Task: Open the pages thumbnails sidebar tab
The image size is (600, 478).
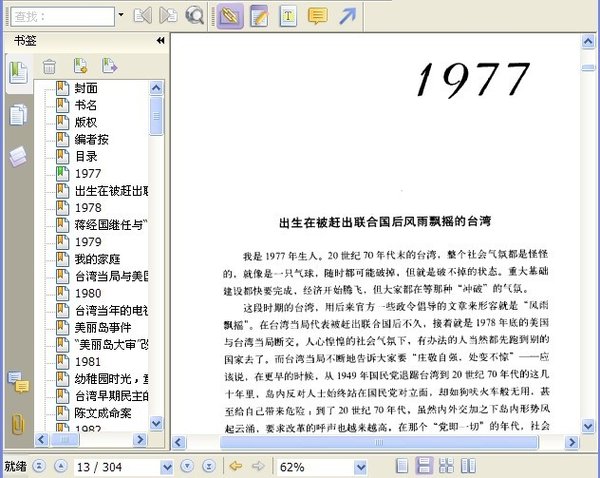Action: (x=18, y=115)
